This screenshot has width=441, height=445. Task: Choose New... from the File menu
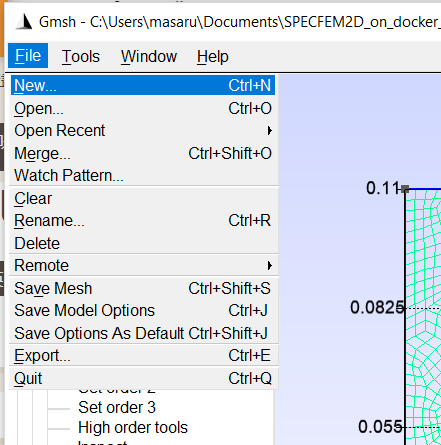[x=143, y=85]
